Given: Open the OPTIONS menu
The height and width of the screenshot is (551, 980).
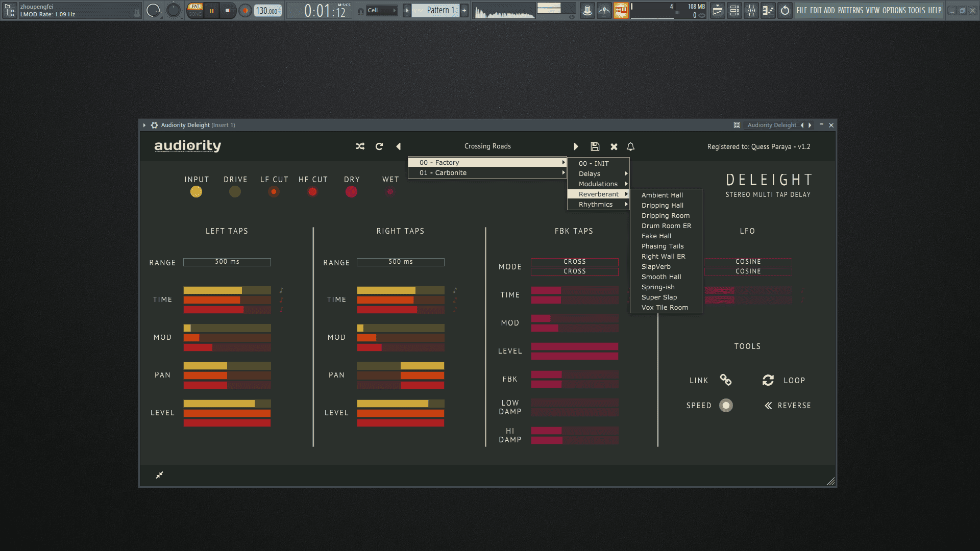Looking at the screenshot, I should coord(894,10).
